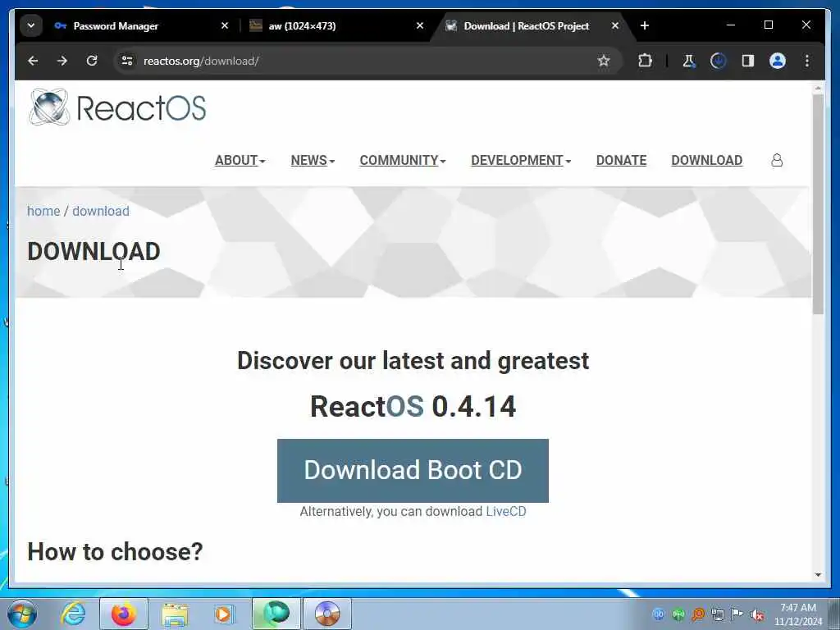This screenshot has height=630, width=840.
Task: Reload the ReactOS download page
Action: click(x=92, y=61)
